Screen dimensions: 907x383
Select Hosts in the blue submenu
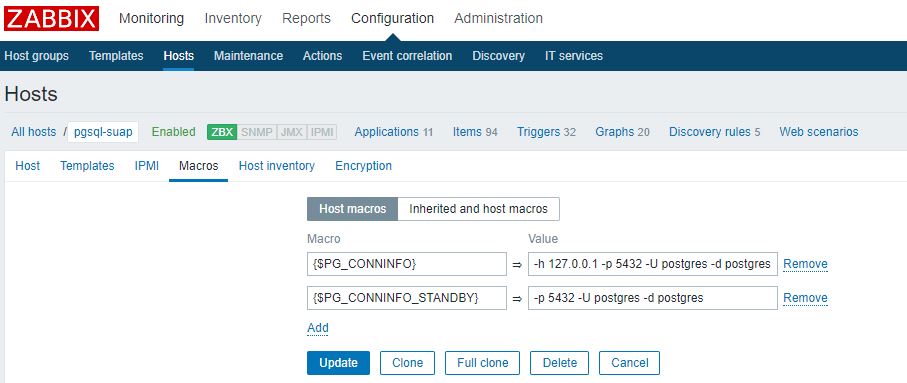179,56
